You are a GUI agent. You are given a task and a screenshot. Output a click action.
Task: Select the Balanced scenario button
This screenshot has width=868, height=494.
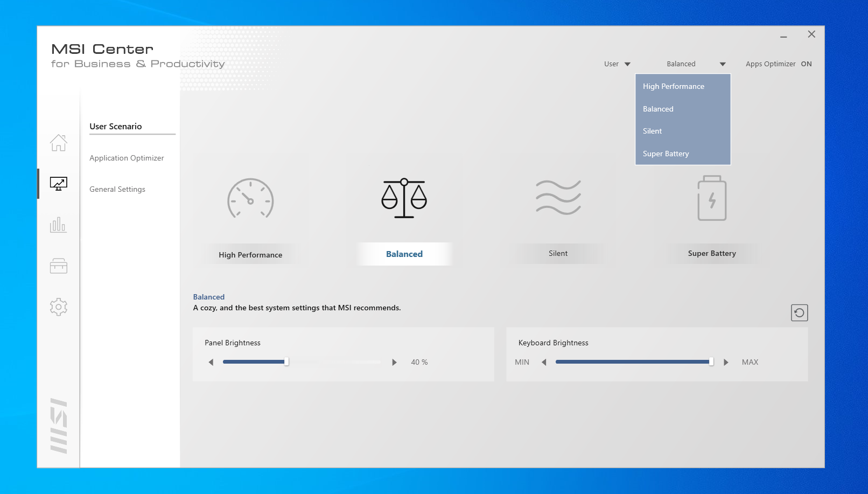404,254
